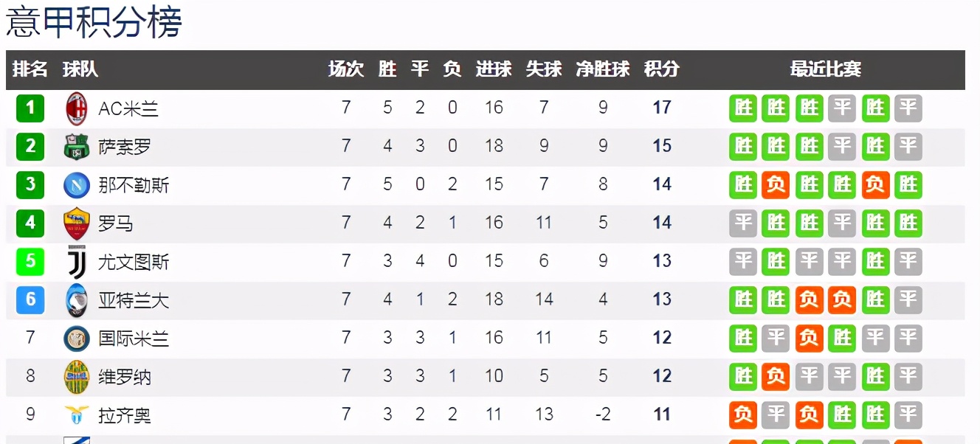Click the Roma club crest
The height and width of the screenshot is (444, 980).
[x=77, y=223]
